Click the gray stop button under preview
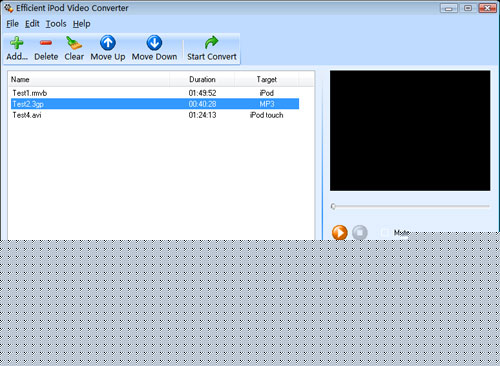Image resolution: width=500 pixels, height=366 pixels. coord(360,232)
